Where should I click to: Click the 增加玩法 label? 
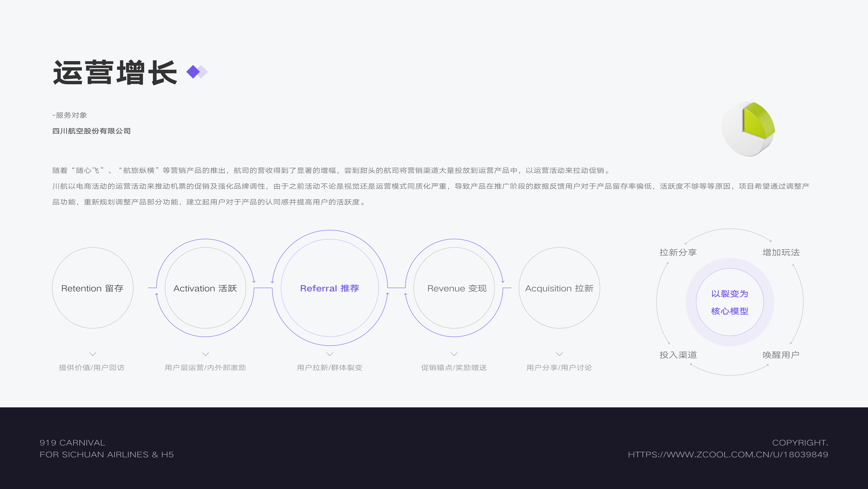click(781, 252)
